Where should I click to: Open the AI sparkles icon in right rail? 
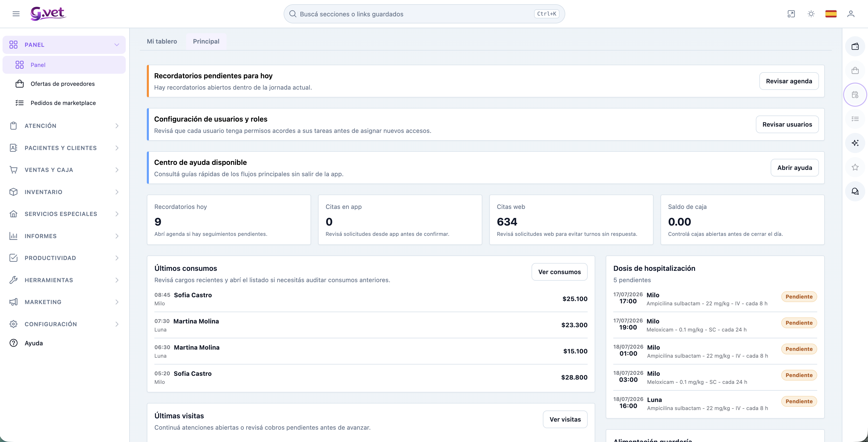click(855, 143)
